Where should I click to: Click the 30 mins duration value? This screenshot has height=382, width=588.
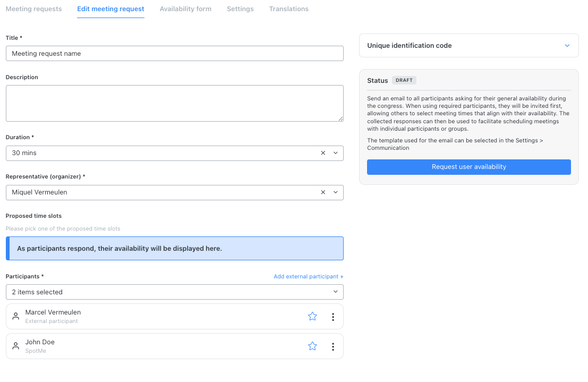24,153
